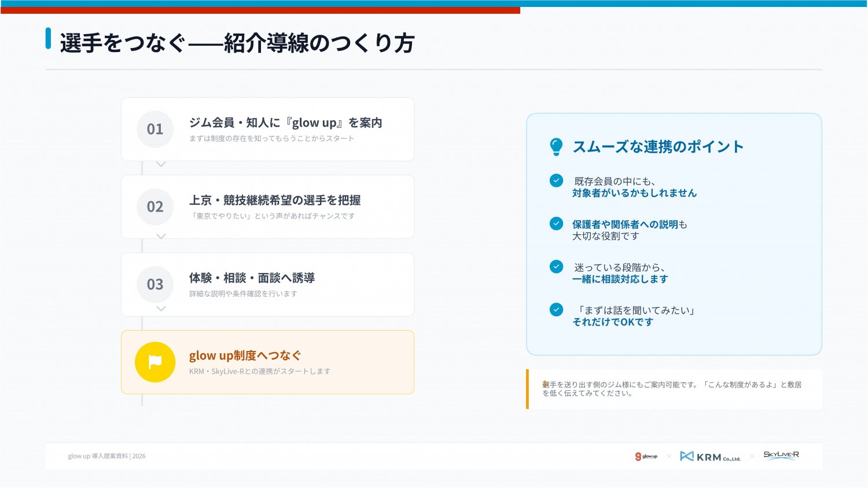The image size is (868, 488).
Task: Click the chevron below step 01 card
Action: 161,165
